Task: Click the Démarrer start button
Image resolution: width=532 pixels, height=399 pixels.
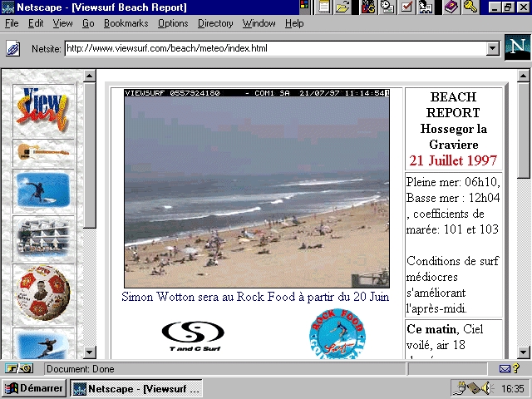Action: point(34,388)
